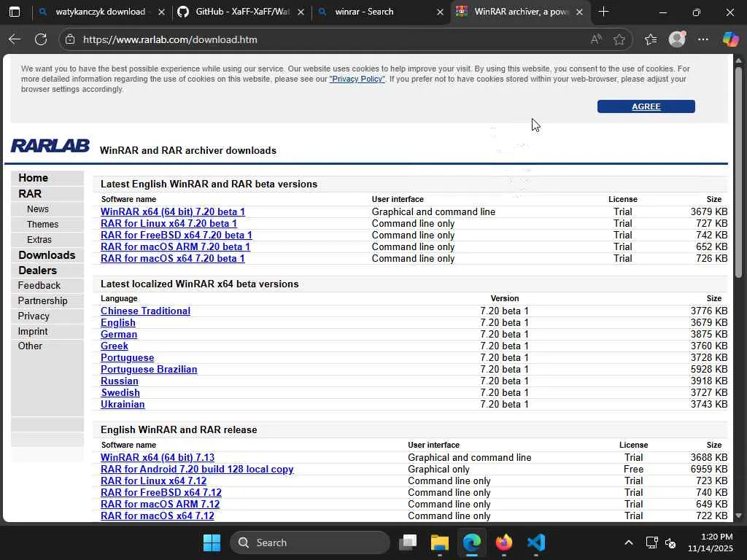Open Imprint in the sidebar menu
Viewport: 747px width, 560px height.
pos(32,331)
